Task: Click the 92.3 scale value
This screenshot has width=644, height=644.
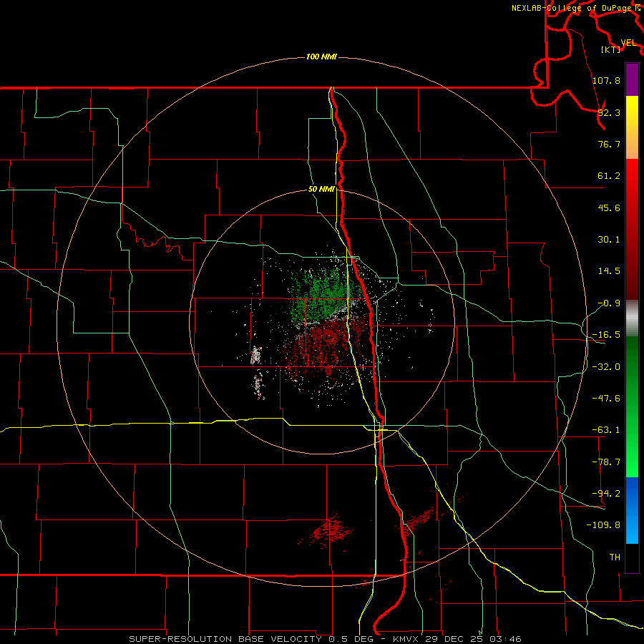Action: [x=609, y=112]
